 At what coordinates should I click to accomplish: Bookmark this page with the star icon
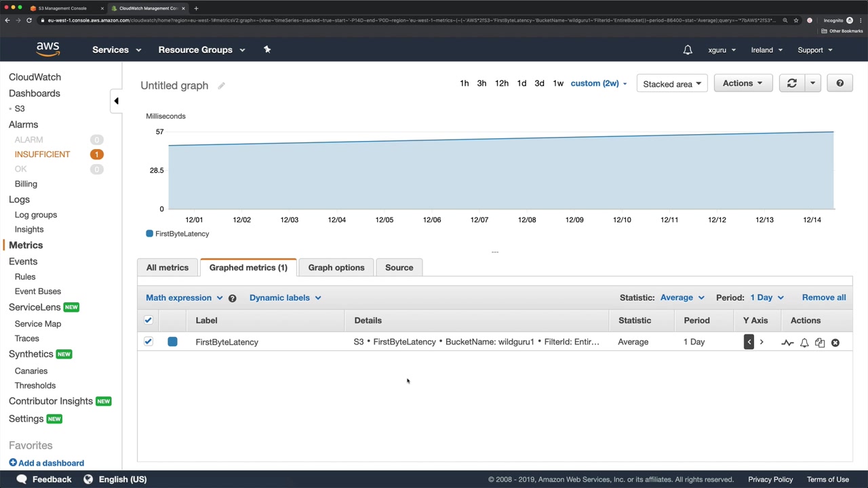click(796, 20)
